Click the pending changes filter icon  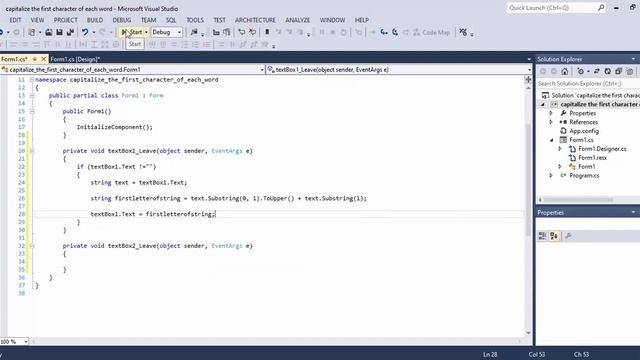click(580, 71)
